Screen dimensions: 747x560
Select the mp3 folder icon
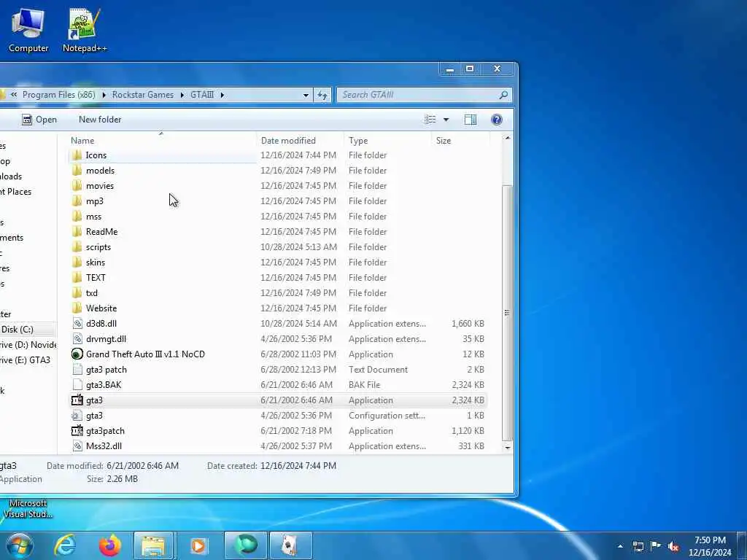point(77,201)
